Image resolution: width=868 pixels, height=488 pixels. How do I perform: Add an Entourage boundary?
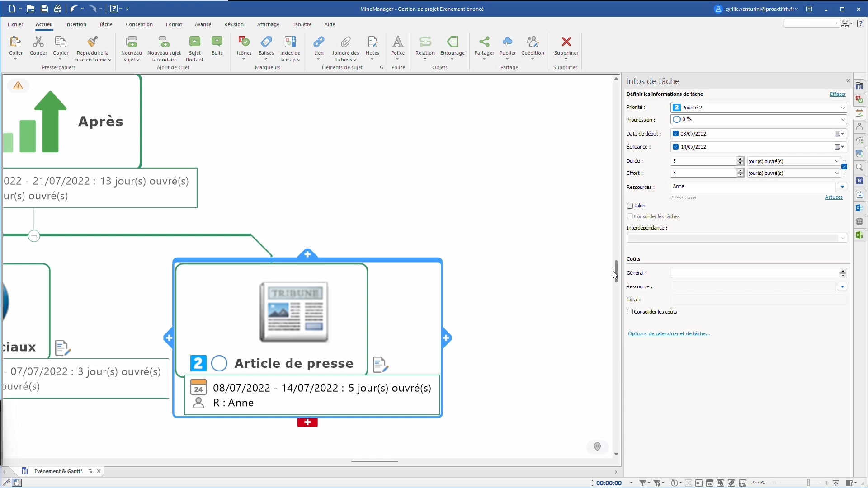pos(452,42)
